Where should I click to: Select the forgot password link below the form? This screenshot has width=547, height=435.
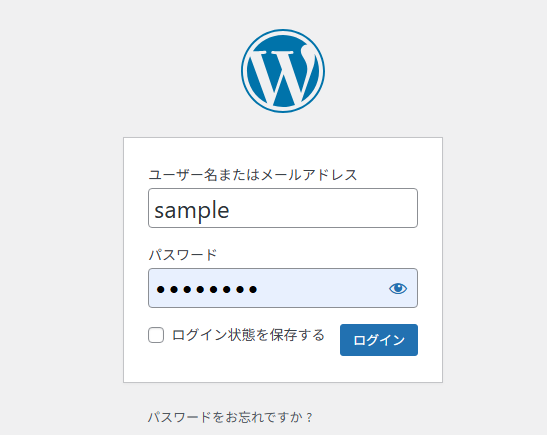point(230,417)
